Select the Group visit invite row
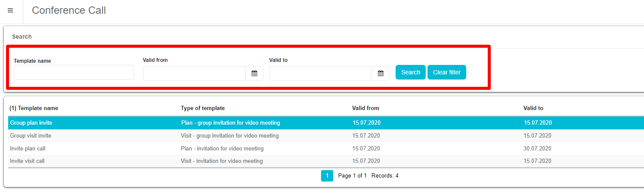Viewport: 644px width, 193px height. [31, 136]
